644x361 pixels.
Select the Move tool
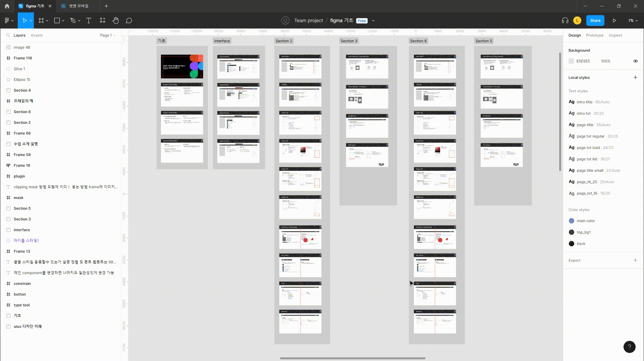(x=24, y=20)
